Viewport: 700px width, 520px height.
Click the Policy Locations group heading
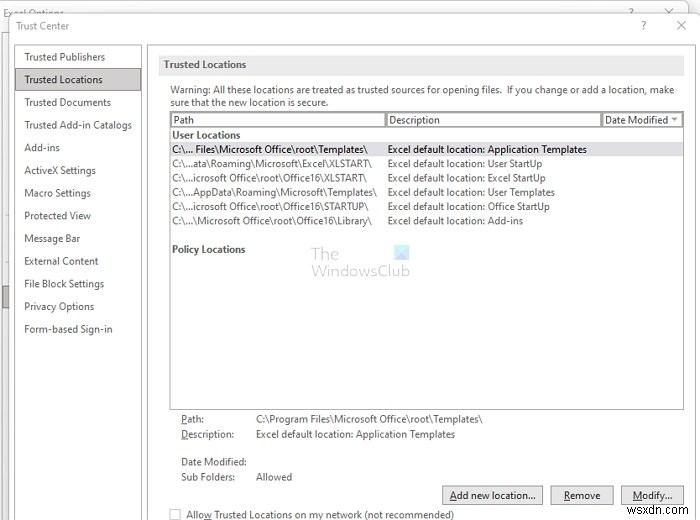[209, 250]
